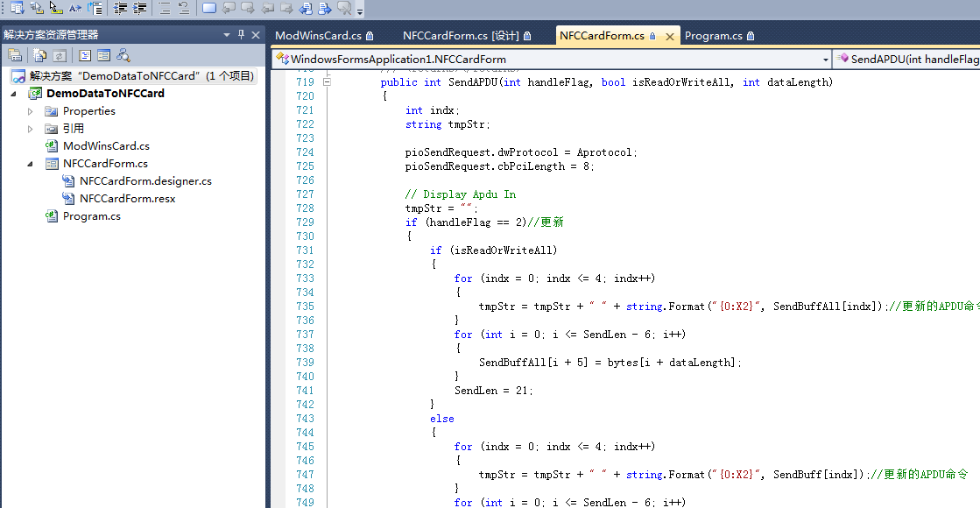This screenshot has width=980, height=508.
Task: Increase line indent using toolbar icon
Action: [140, 8]
